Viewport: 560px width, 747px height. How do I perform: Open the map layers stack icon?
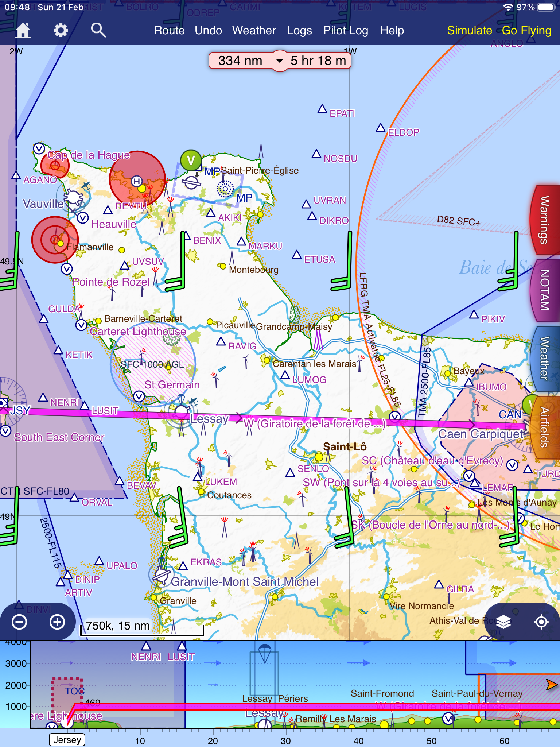coord(503,622)
